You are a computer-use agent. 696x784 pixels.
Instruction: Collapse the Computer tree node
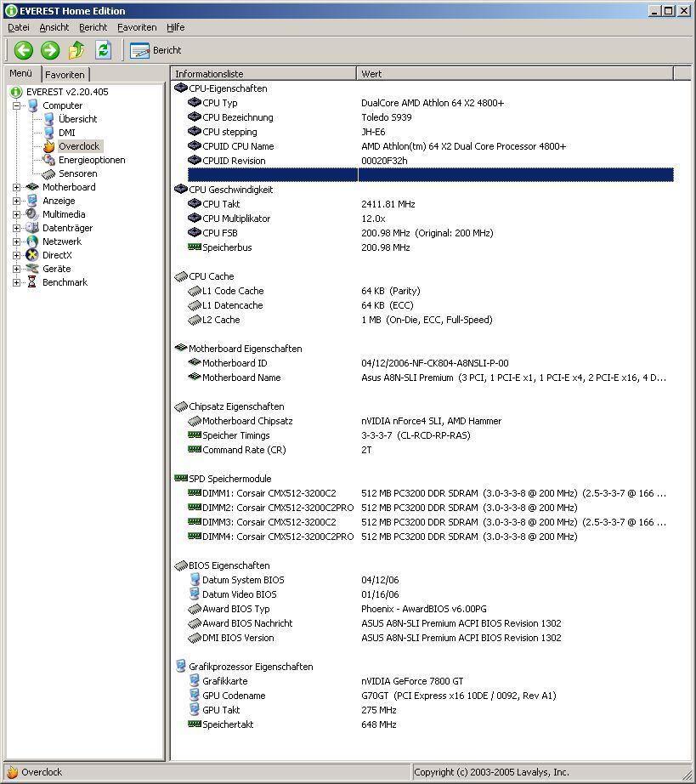[16, 105]
